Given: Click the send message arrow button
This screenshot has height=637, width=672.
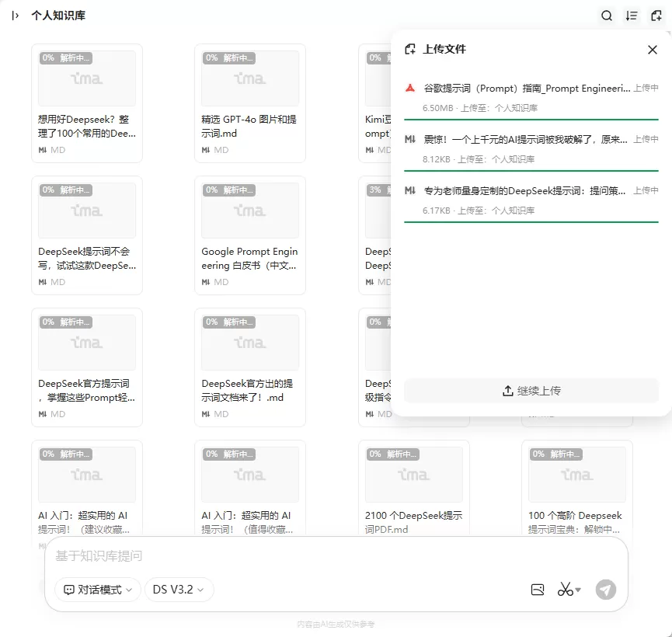Looking at the screenshot, I should [x=605, y=590].
